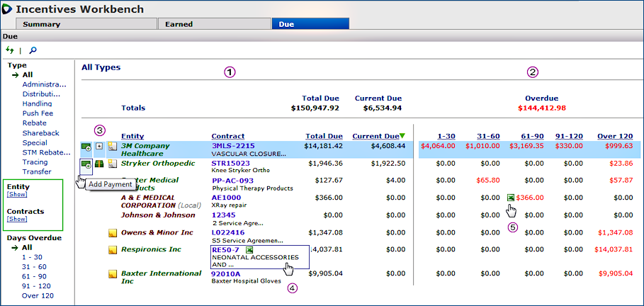
Task: Open contract 3MLS-2215 link
Action: pyautogui.click(x=233, y=146)
